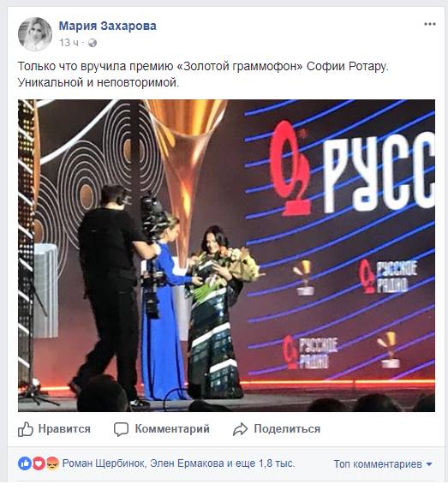The height and width of the screenshot is (496, 448).
Task: Click the thumbs-up Нравится icon
Action: coord(26,429)
